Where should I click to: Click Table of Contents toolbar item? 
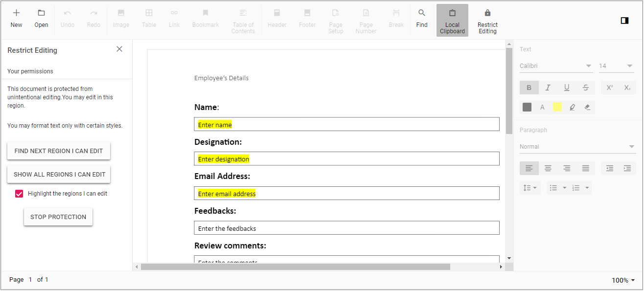[243, 20]
